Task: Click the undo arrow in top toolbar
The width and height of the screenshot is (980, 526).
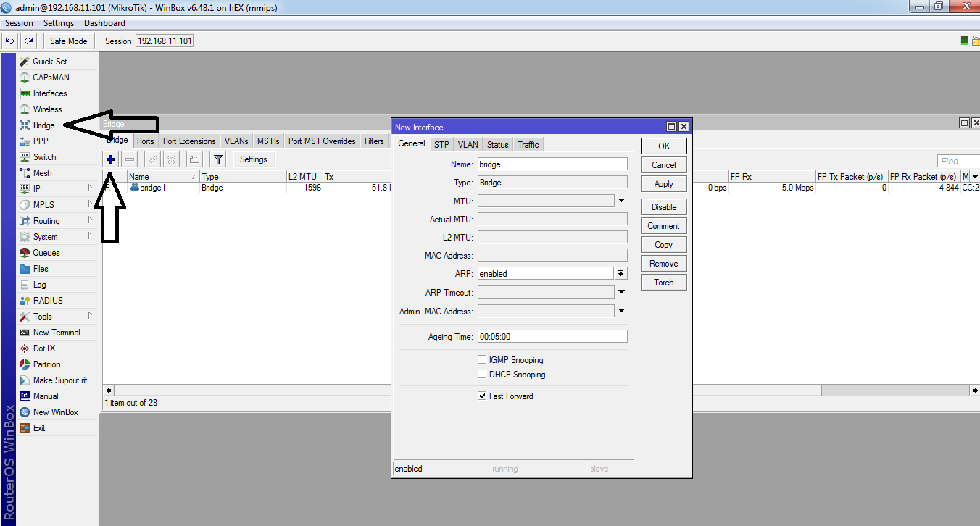Action: click(x=10, y=41)
